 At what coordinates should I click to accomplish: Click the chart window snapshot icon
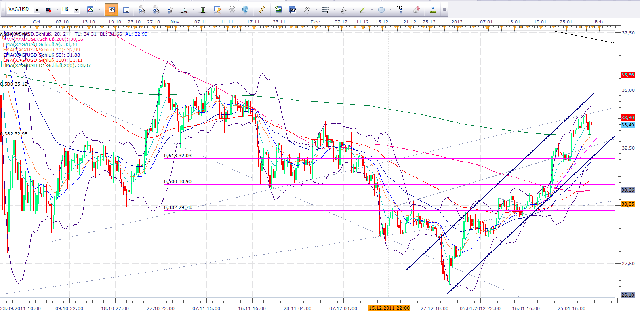[x=293, y=9]
